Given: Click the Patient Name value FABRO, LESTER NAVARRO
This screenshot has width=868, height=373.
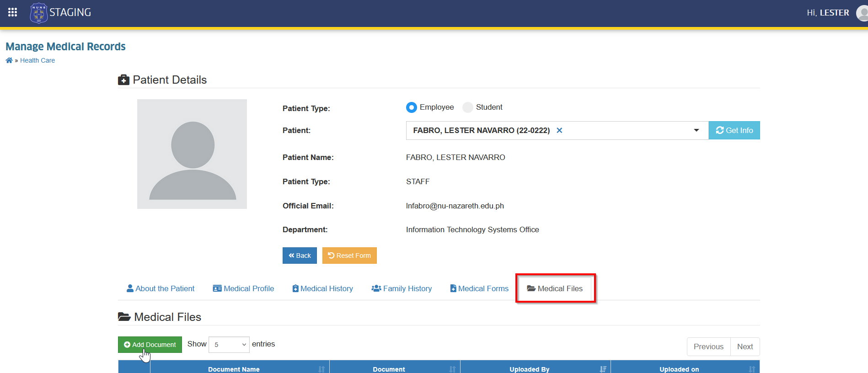Looking at the screenshot, I should 455,157.
